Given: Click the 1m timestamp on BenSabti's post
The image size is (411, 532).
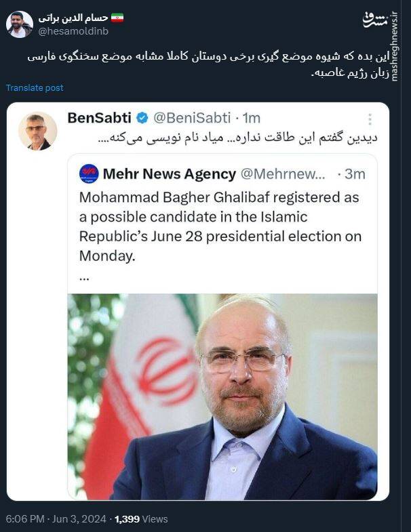Looking at the screenshot, I should (252, 118).
